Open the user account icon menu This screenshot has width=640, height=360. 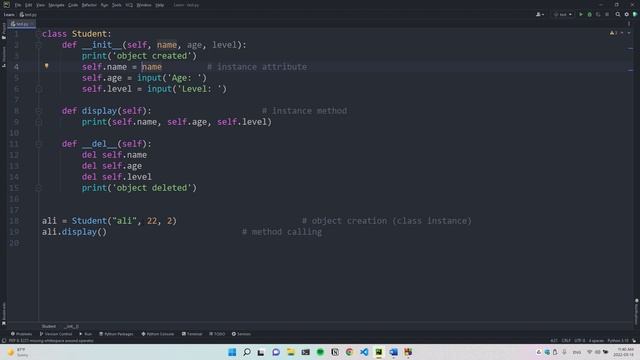540,14
